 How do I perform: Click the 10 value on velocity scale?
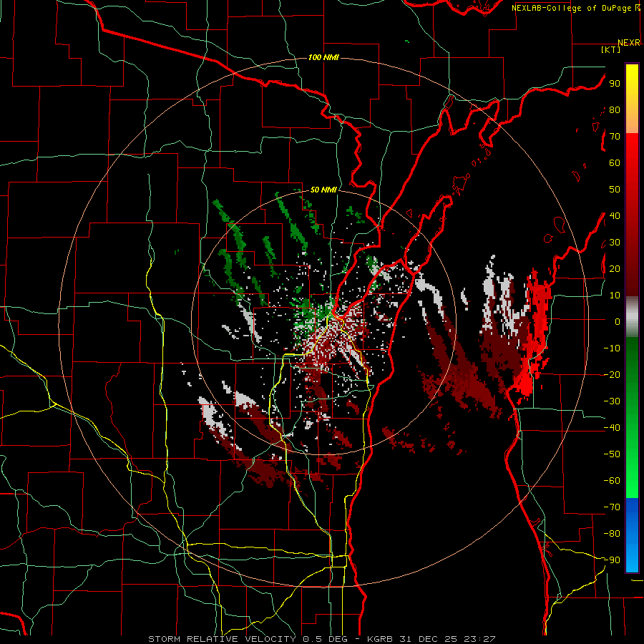615,296
